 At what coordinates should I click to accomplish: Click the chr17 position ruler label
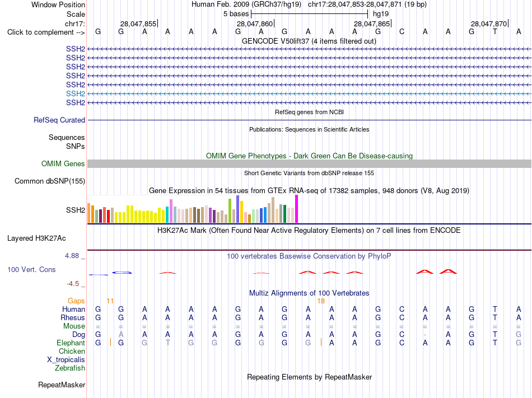(x=75, y=24)
